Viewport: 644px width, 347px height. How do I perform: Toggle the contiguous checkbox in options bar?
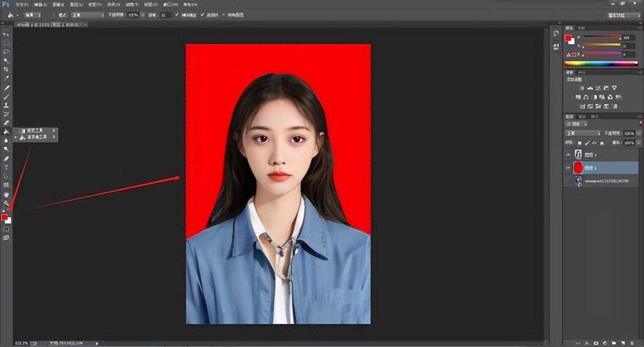pos(203,15)
